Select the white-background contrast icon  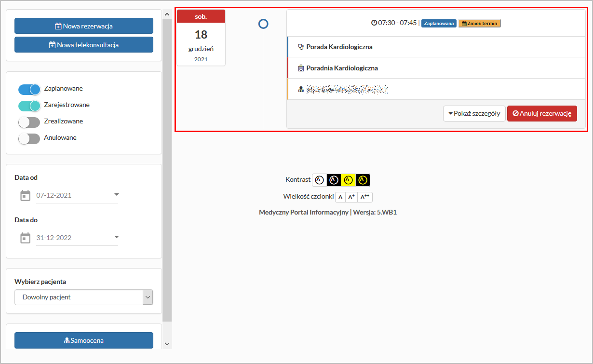click(319, 180)
